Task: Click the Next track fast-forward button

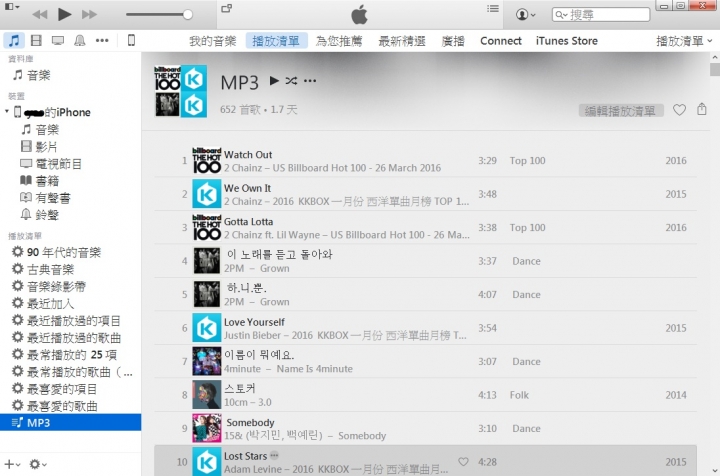Action: click(x=89, y=15)
